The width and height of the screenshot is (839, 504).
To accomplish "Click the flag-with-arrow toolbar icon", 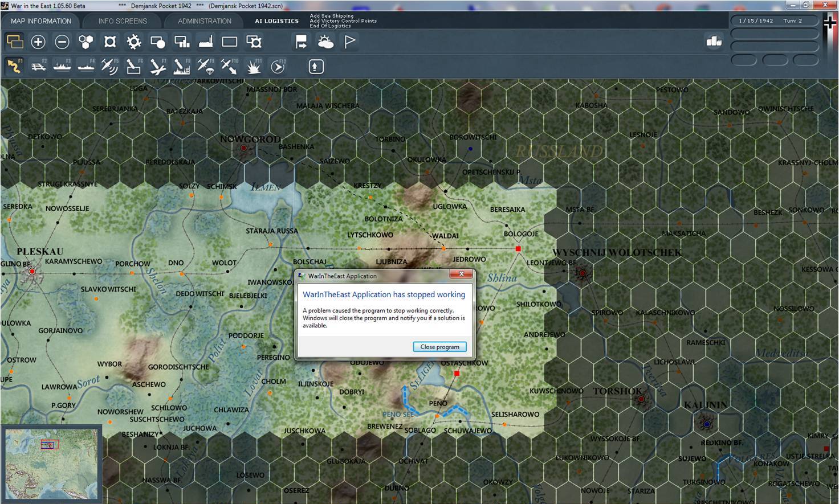I will click(x=302, y=42).
